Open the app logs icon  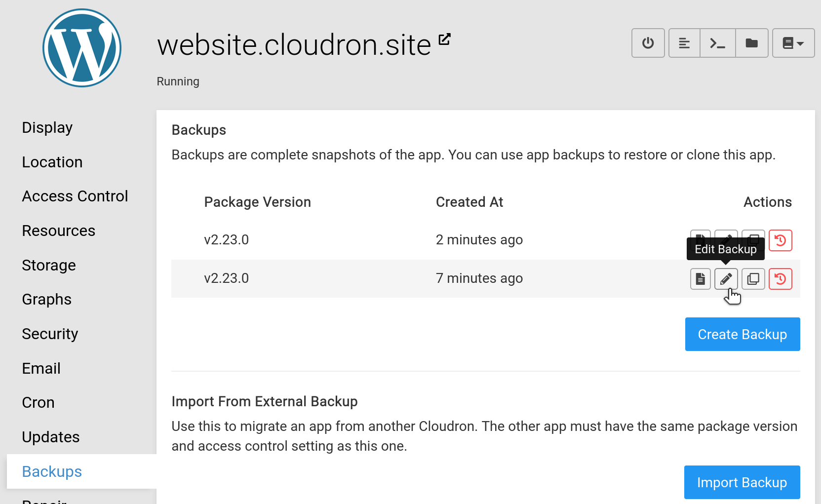(x=684, y=43)
